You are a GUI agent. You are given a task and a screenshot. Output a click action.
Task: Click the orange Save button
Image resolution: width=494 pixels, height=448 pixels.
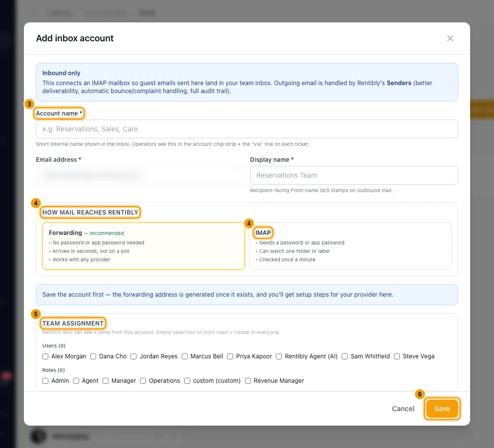(442, 409)
